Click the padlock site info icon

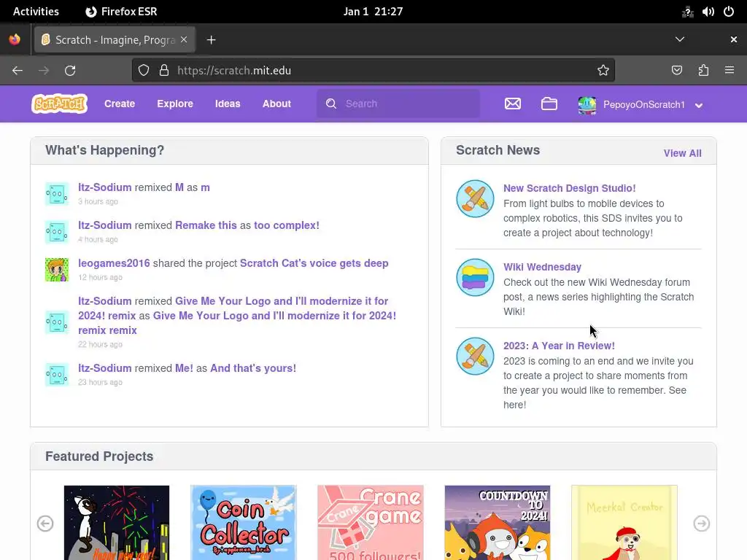[164, 71]
